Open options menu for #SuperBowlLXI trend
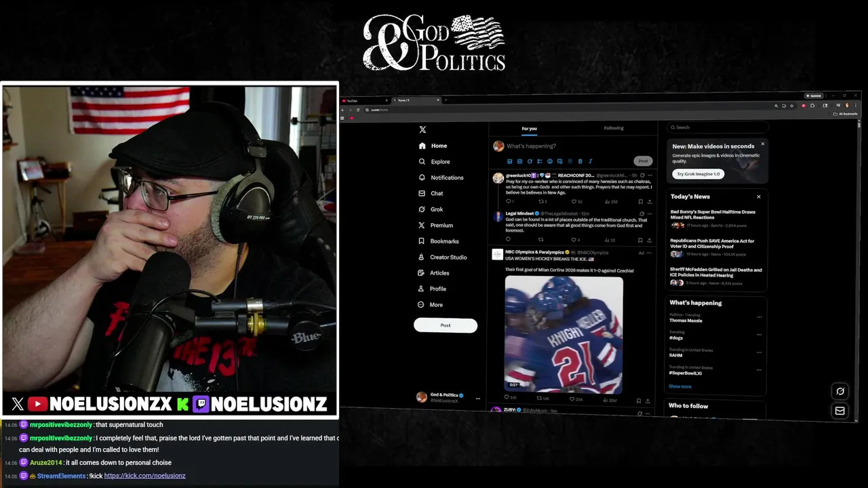The width and height of the screenshot is (868, 488). (759, 370)
